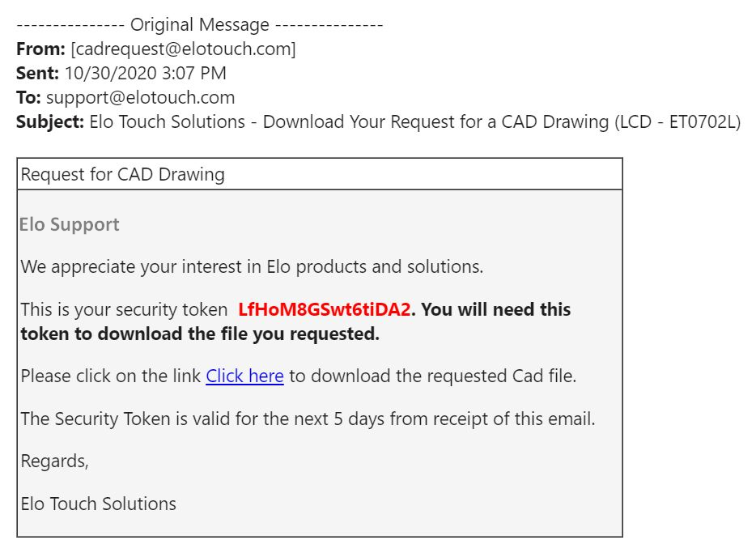Click the 'Sent:' label
756x557 pixels.
point(37,74)
